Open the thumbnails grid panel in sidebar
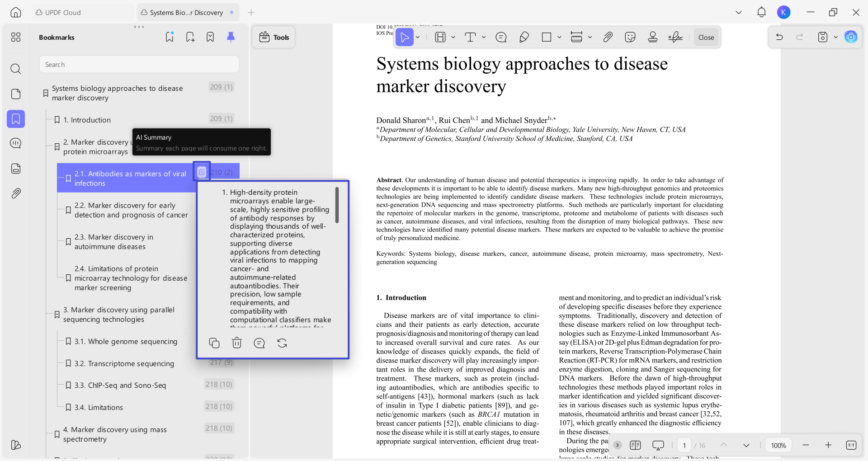 coord(16,37)
